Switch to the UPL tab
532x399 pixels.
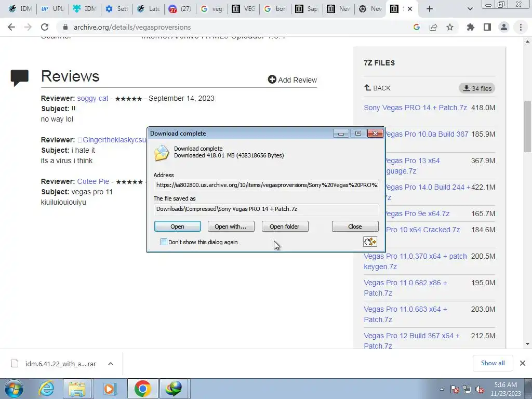point(52,9)
